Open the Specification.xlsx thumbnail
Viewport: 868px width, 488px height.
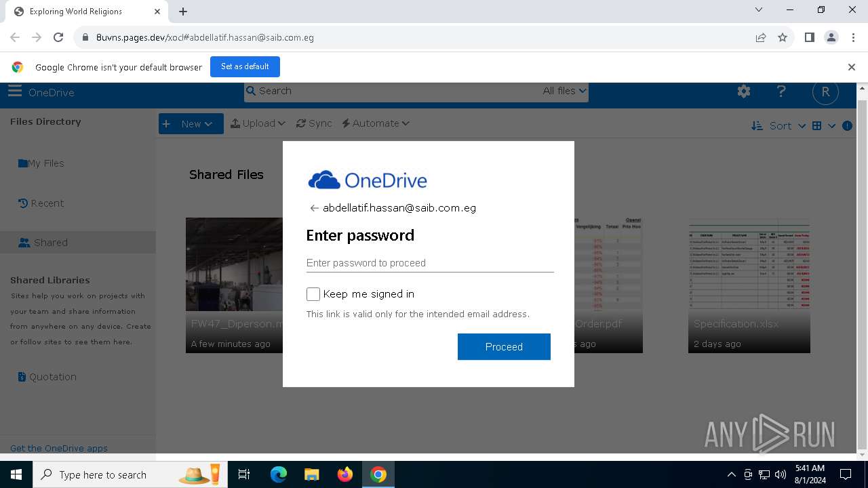click(x=749, y=285)
